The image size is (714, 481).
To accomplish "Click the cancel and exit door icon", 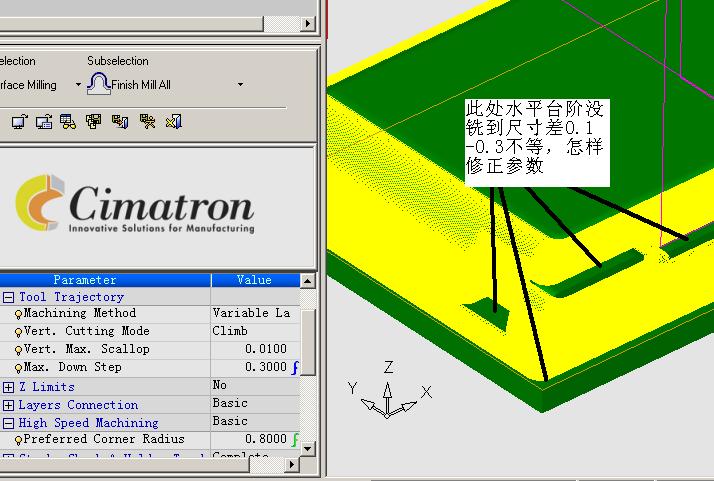I will [x=173, y=122].
